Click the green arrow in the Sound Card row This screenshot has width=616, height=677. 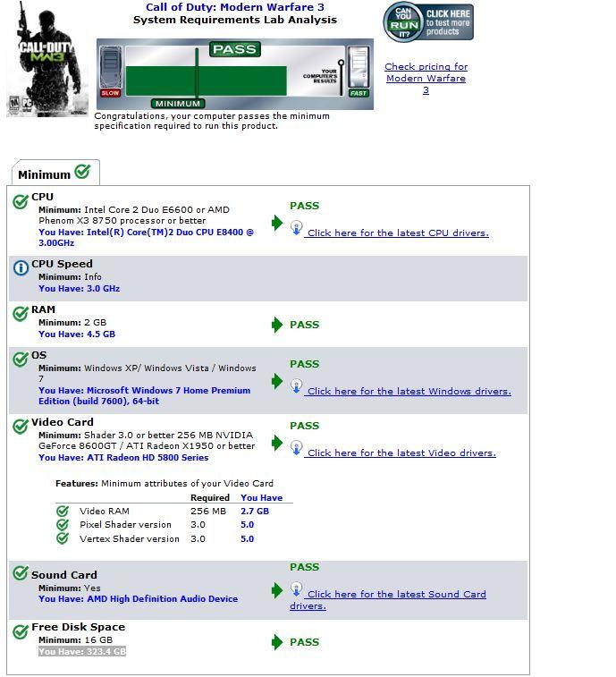276,590
